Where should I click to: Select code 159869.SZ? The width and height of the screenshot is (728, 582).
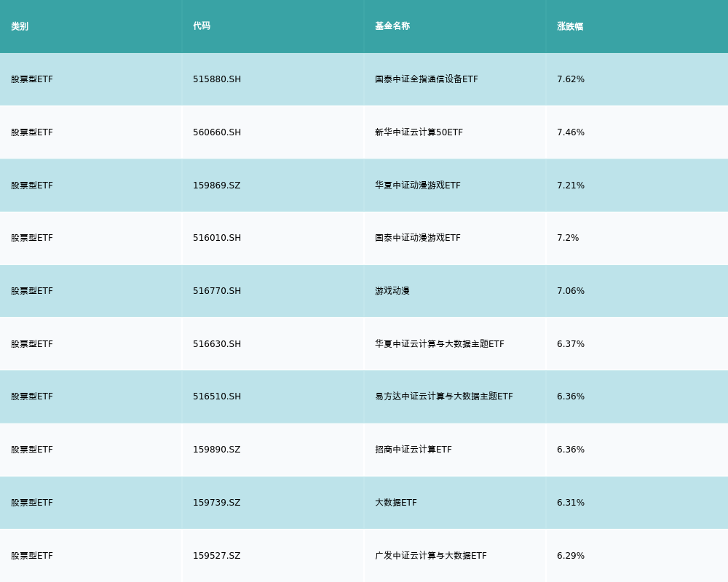(217, 186)
